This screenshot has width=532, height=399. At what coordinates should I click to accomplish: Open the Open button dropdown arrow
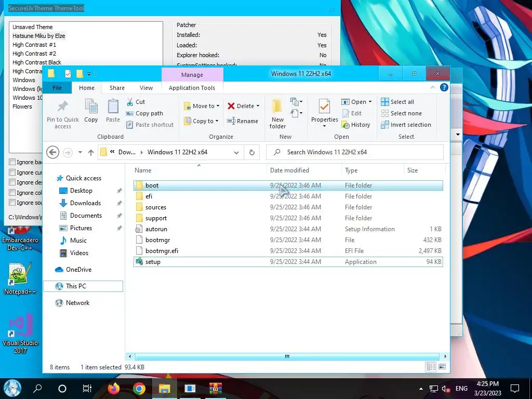click(x=370, y=102)
